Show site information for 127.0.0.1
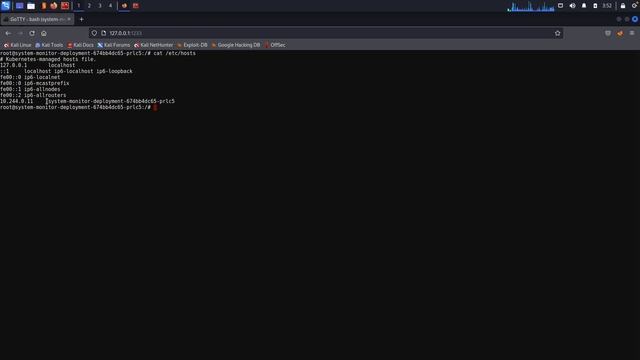The width and height of the screenshot is (640, 360). [104, 33]
